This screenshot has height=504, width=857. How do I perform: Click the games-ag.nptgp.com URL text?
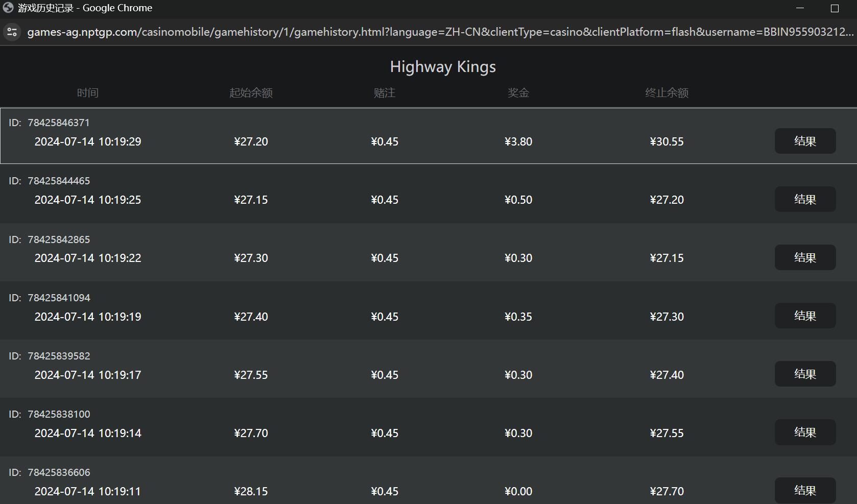tap(439, 32)
